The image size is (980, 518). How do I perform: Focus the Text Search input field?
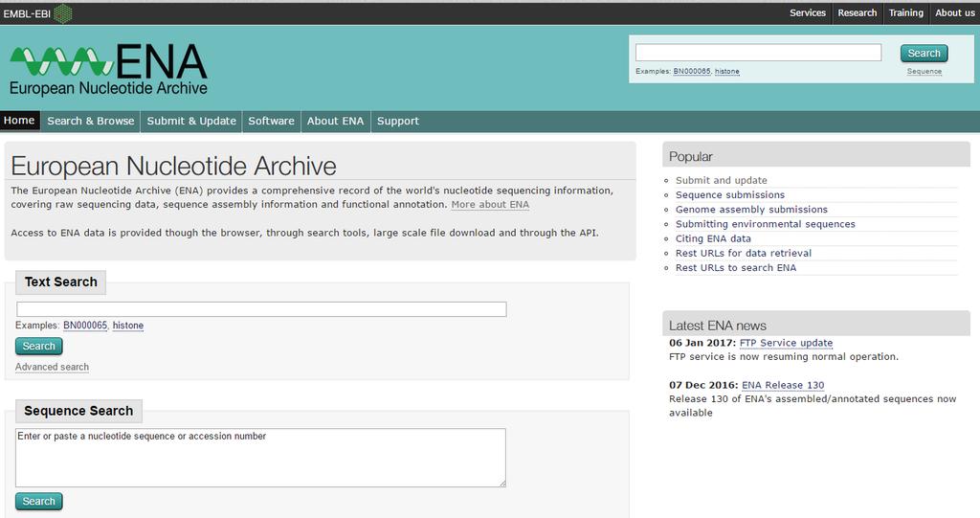pos(261,309)
